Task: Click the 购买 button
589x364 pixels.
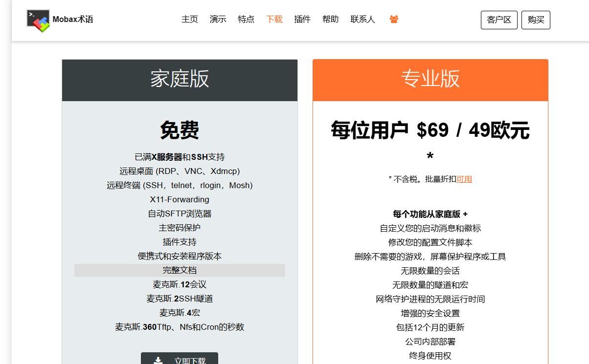Action: pyautogui.click(x=536, y=20)
